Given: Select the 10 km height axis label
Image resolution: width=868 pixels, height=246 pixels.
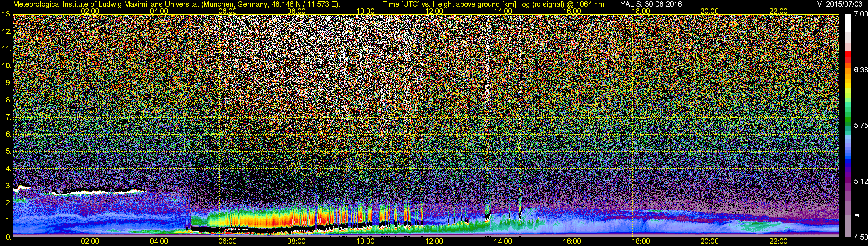Looking at the screenshot, I should (6, 66).
